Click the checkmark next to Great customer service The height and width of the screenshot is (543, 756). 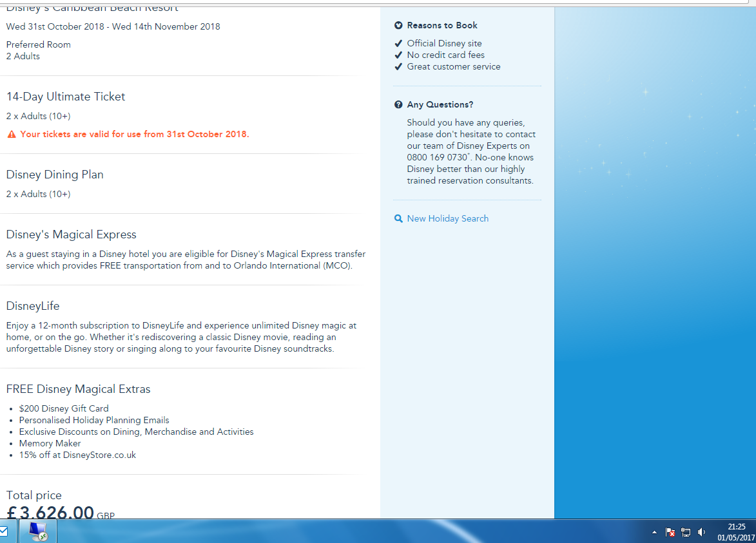(x=398, y=66)
